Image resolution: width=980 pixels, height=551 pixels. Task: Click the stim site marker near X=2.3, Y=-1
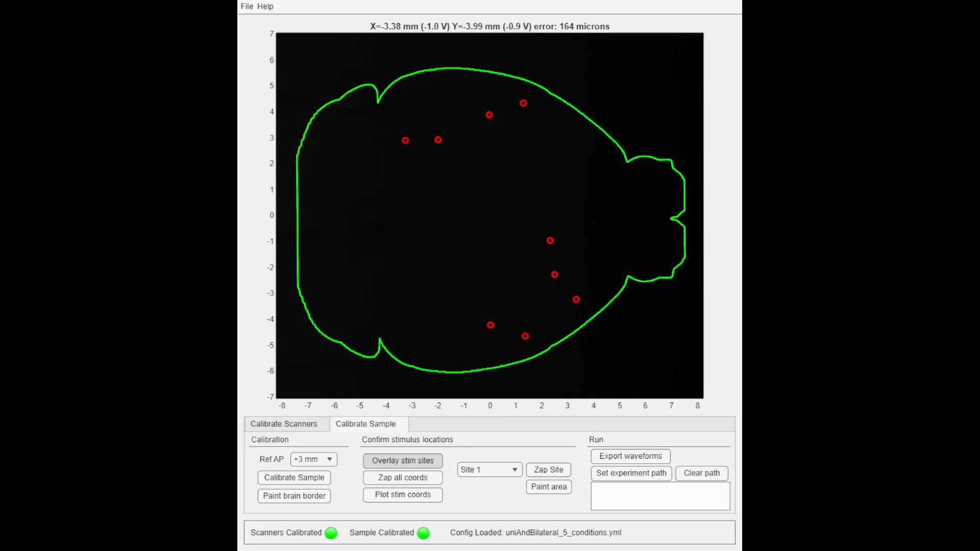click(x=550, y=240)
